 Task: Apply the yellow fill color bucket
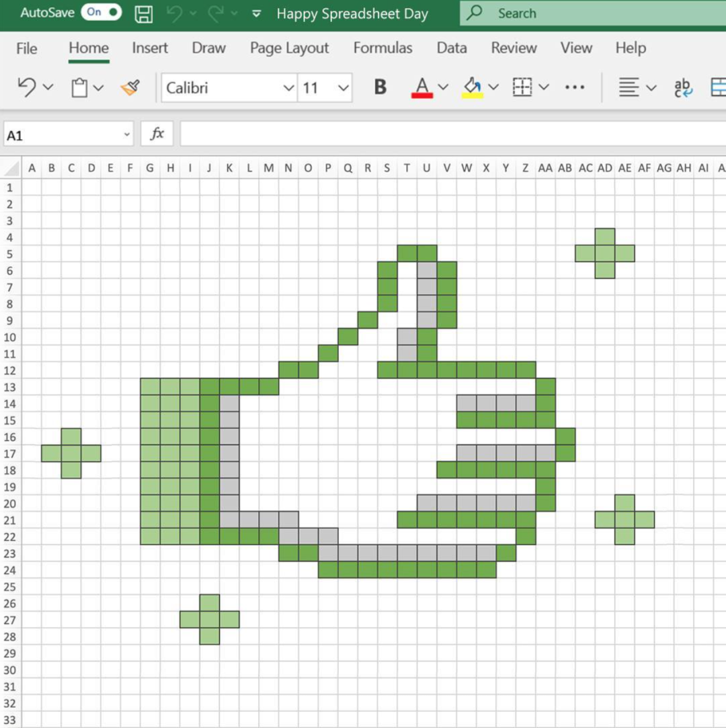[x=473, y=87]
